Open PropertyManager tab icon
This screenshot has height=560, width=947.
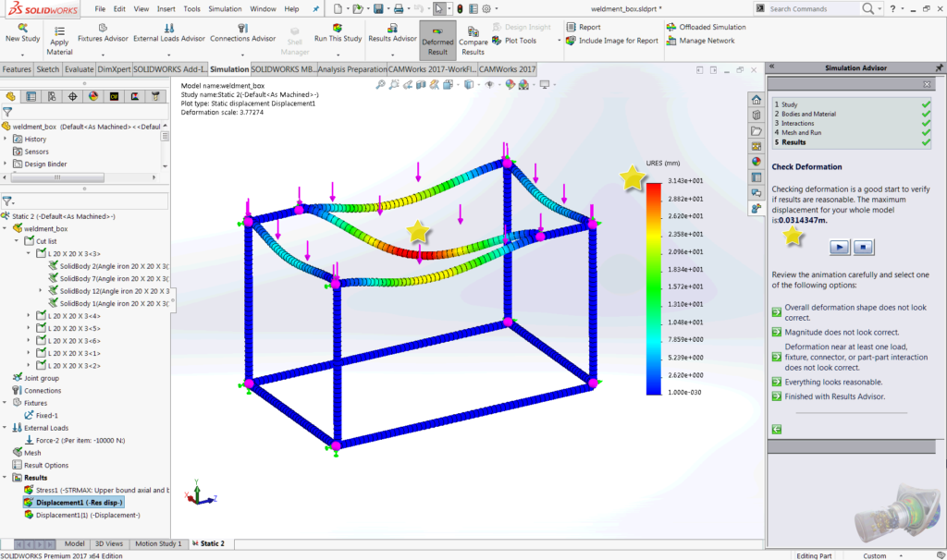point(31,96)
